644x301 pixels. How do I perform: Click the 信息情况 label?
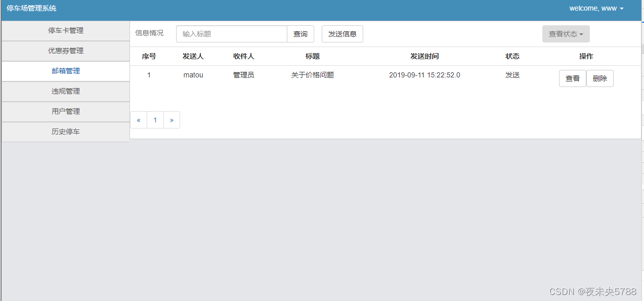149,33
